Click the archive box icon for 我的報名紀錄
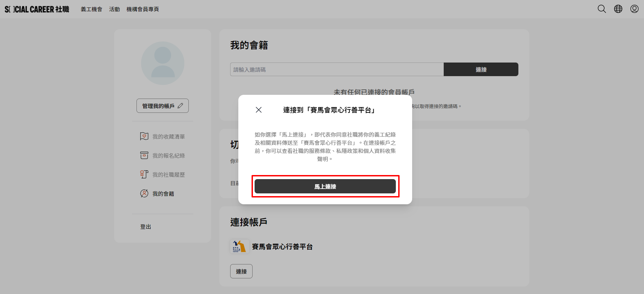 [x=144, y=155]
